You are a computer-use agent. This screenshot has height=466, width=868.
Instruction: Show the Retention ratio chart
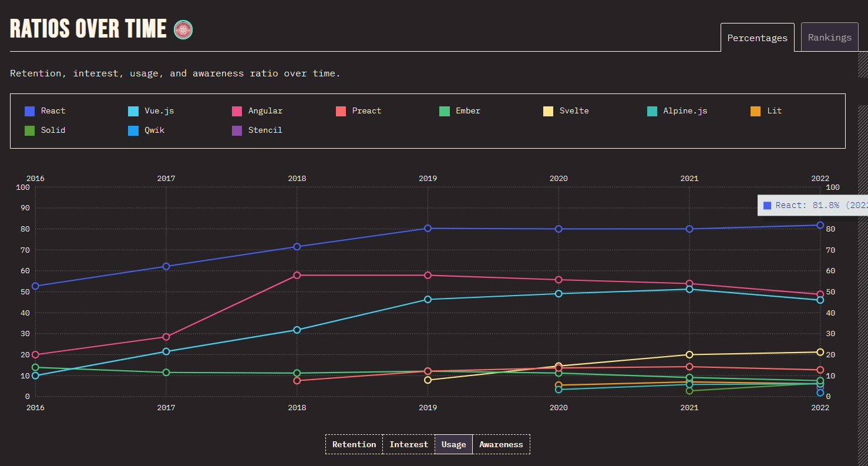(354, 444)
